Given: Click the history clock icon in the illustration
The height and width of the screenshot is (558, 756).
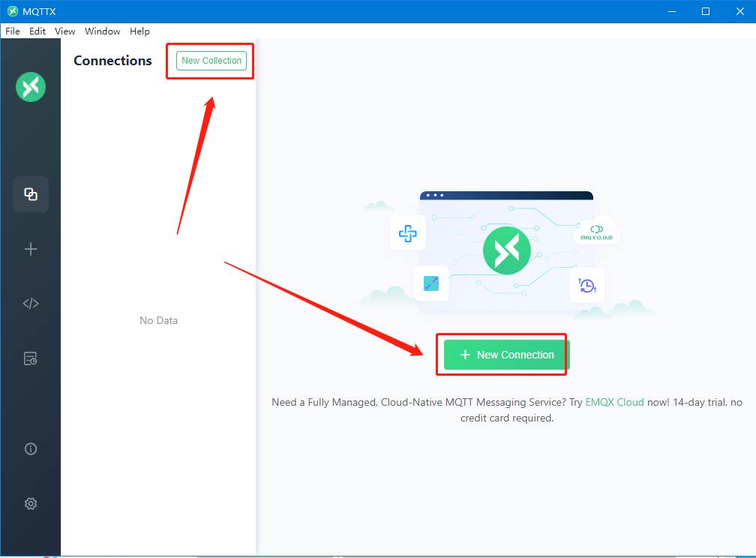Looking at the screenshot, I should click(586, 285).
